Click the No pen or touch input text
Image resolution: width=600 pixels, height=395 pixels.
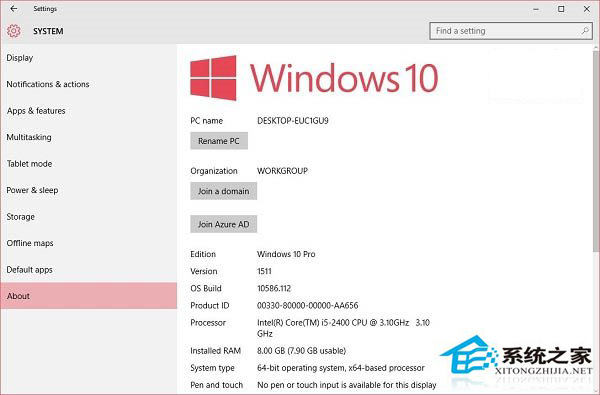pos(347,385)
